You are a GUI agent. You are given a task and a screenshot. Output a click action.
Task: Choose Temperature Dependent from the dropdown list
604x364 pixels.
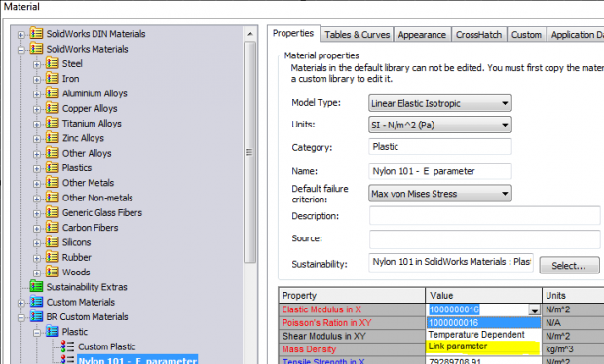click(484, 335)
